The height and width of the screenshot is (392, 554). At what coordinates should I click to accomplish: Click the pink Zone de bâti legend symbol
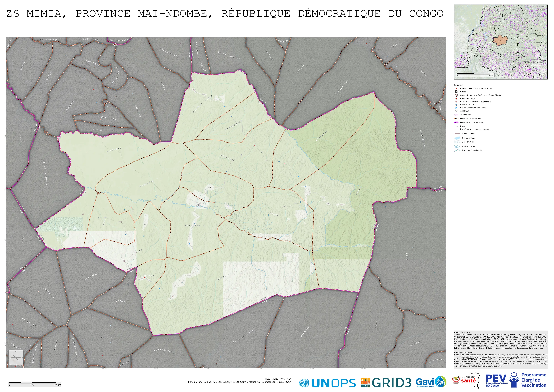coord(456,115)
